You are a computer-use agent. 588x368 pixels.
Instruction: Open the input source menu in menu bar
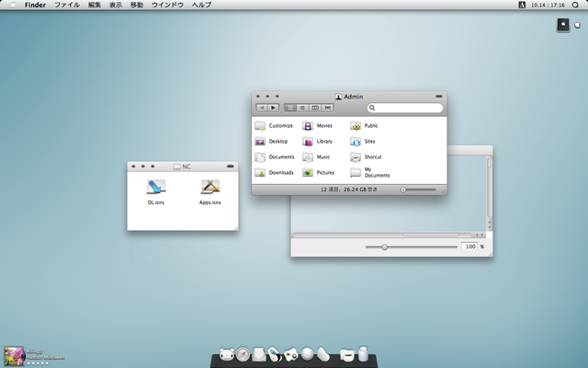click(522, 6)
